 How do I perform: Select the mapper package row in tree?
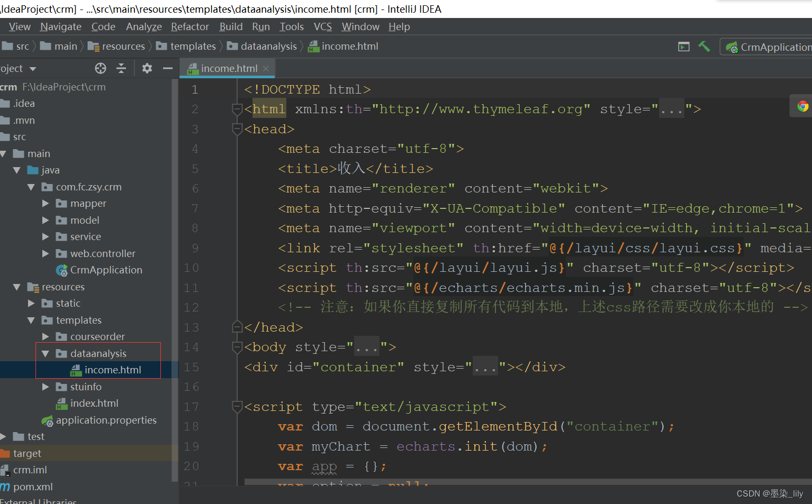coord(88,204)
